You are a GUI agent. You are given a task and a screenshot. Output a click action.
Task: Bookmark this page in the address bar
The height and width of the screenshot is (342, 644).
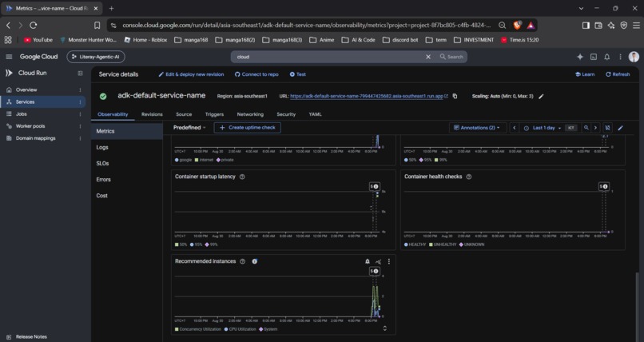(97, 25)
